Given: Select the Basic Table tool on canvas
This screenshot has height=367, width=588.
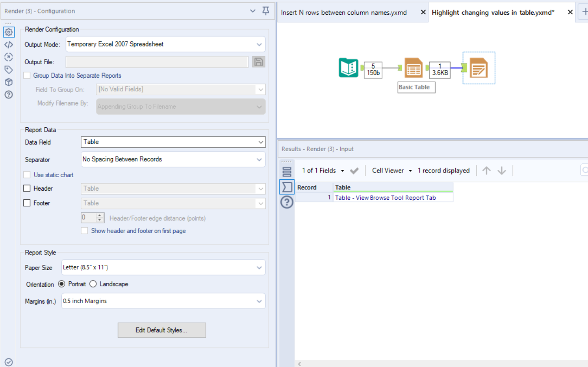Looking at the screenshot, I should coord(413,67).
